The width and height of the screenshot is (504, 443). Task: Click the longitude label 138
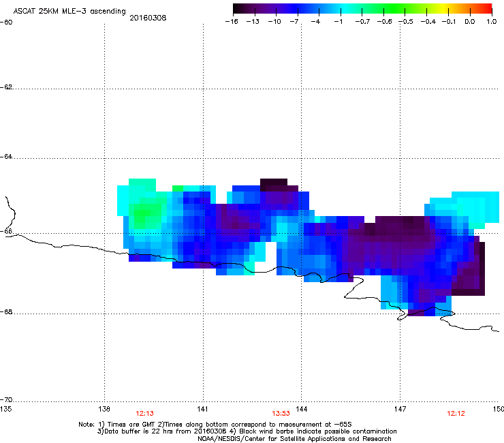(104, 409)
